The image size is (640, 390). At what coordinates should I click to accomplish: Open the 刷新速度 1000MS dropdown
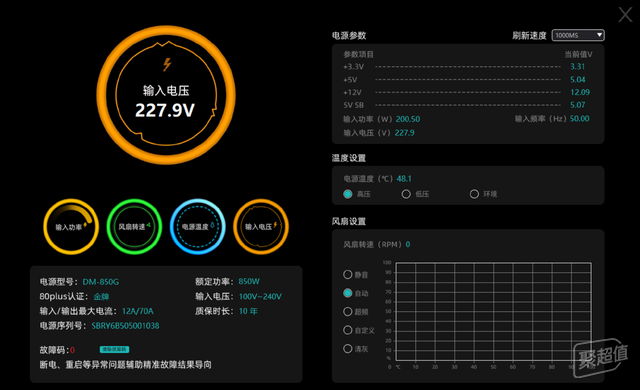(578, 35)
